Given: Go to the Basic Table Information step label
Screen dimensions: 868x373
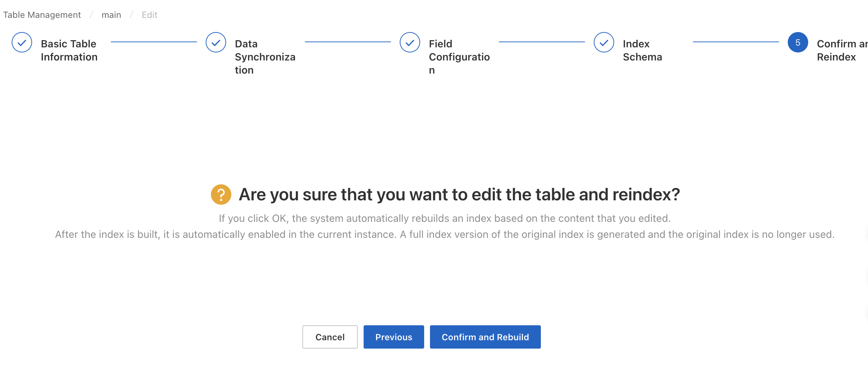Looking at the screenshot, I should click(69, 50).
